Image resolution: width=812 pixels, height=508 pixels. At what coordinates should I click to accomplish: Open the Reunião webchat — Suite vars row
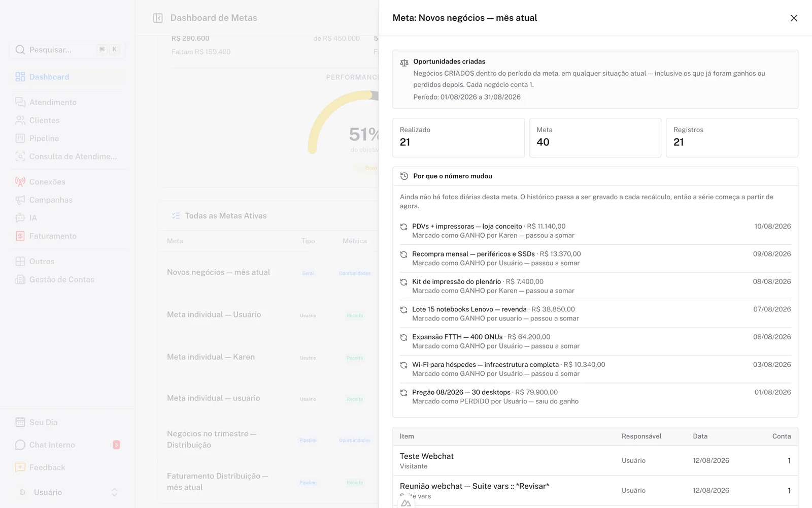coord(595,491)
